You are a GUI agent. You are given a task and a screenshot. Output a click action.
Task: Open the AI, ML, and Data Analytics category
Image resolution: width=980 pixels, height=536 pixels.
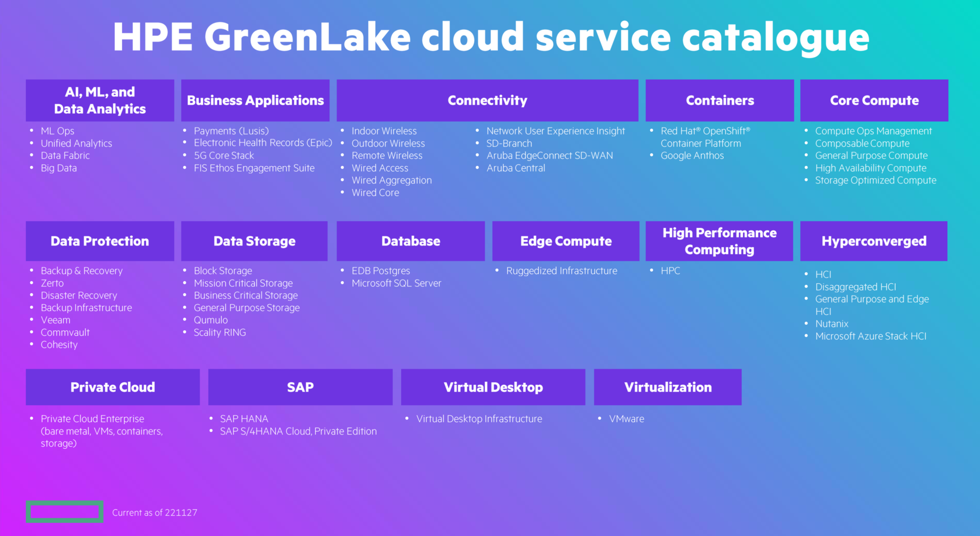(100, 100)
